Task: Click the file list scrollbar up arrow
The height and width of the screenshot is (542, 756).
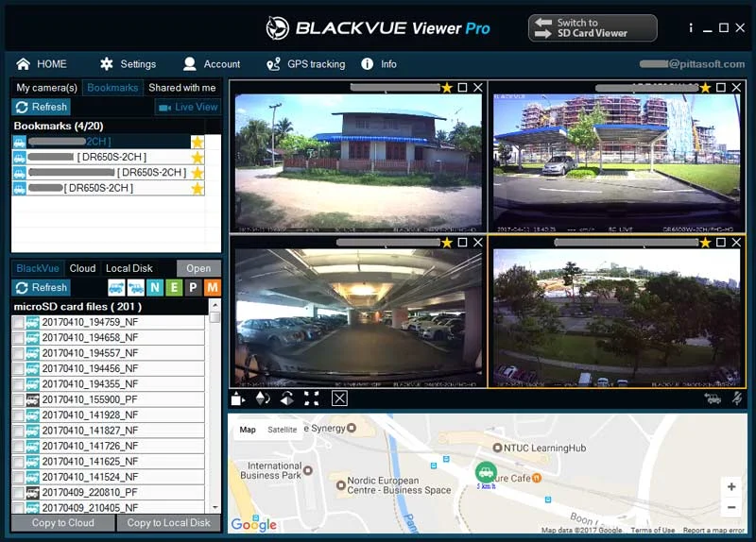Action: 215,305
